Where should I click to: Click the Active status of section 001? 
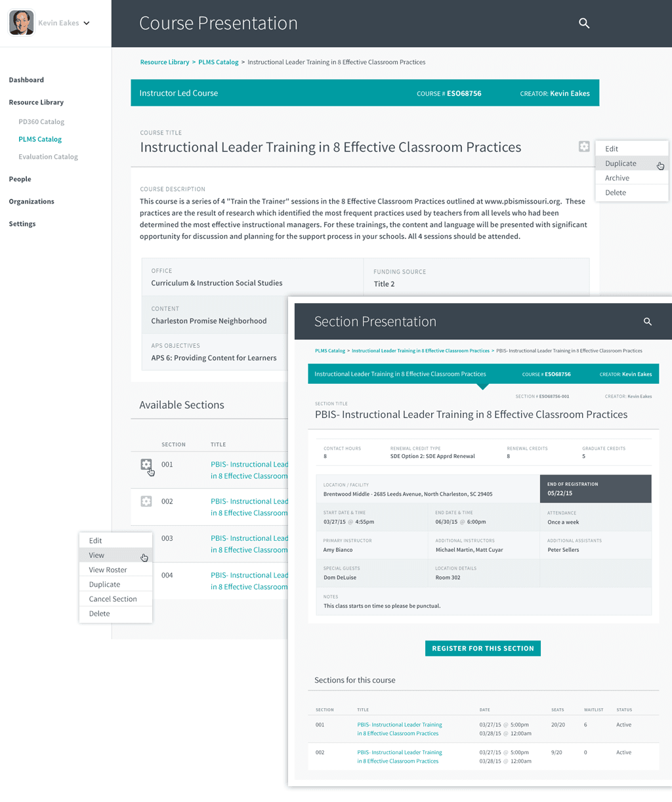(623, 725)
